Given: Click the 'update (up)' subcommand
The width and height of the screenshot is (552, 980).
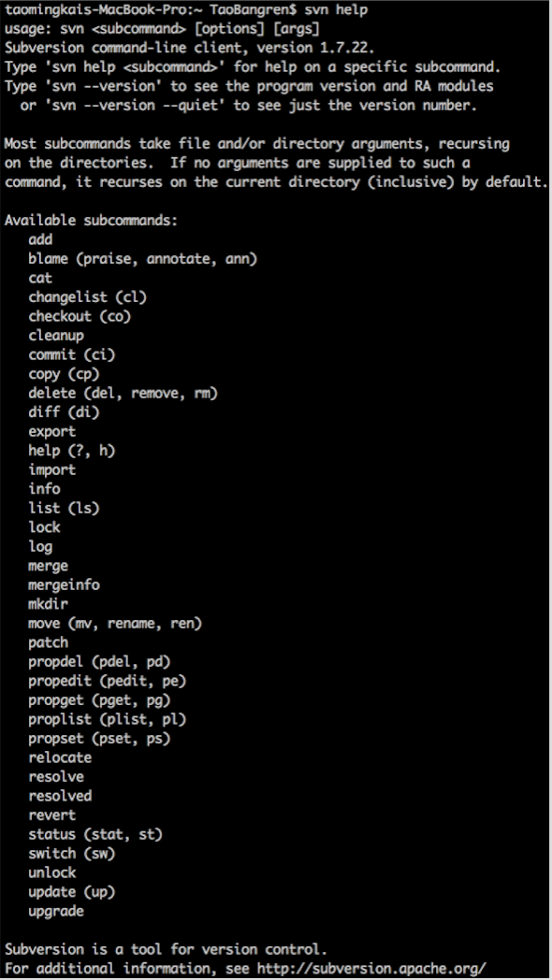Looking at the screenshot, I should (72, 892).
